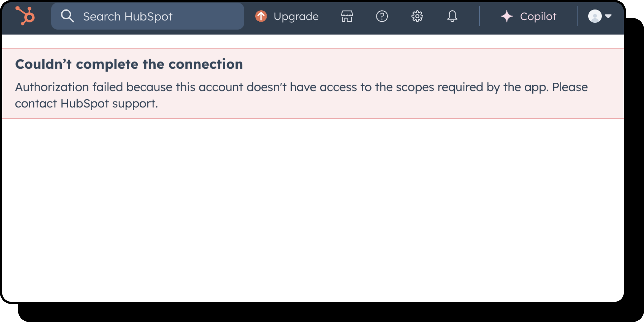
Task: Click the magnifying glass search icon
Action: 67,16
